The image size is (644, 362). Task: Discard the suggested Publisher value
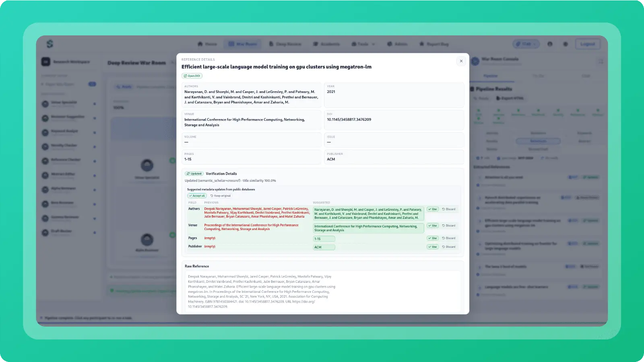click(x=449, y=247)
